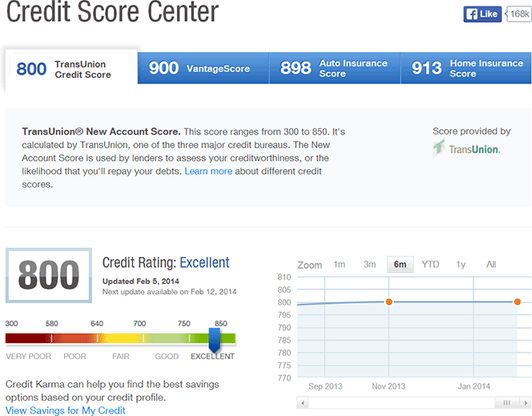Open the Auto Insurance Score tab
532x416 pixels.
[x=335, y=68]
